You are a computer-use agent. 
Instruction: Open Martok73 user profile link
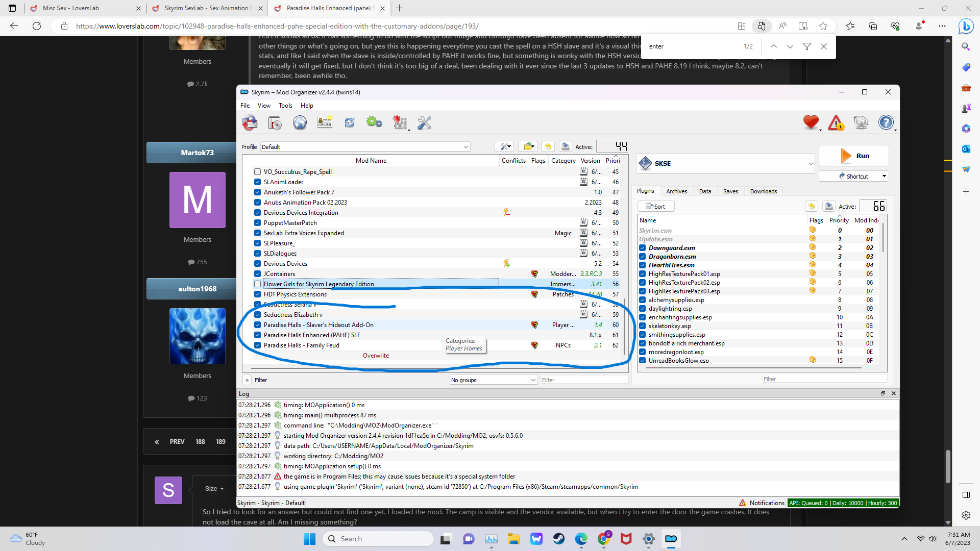198,153
